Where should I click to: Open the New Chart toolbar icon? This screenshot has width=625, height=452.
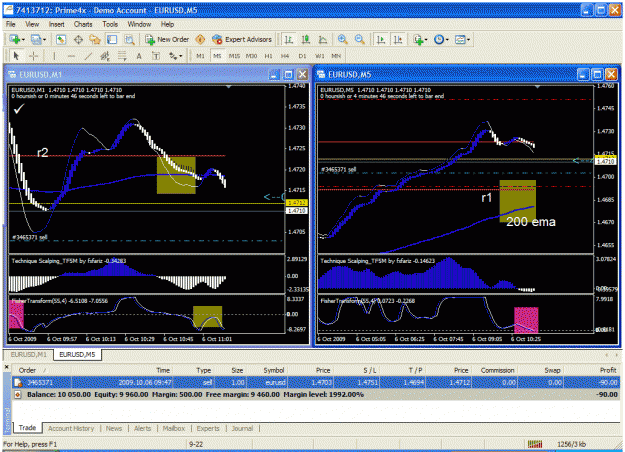(x=15, y=39)
